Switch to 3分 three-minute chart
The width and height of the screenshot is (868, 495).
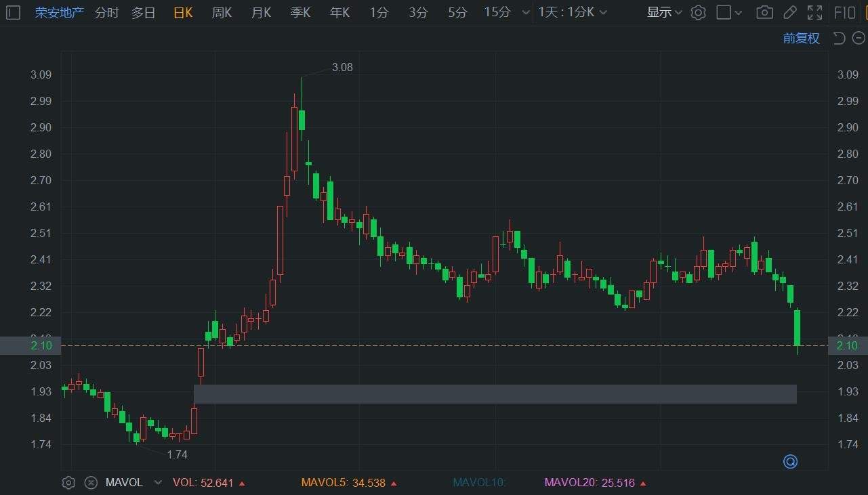419,12
